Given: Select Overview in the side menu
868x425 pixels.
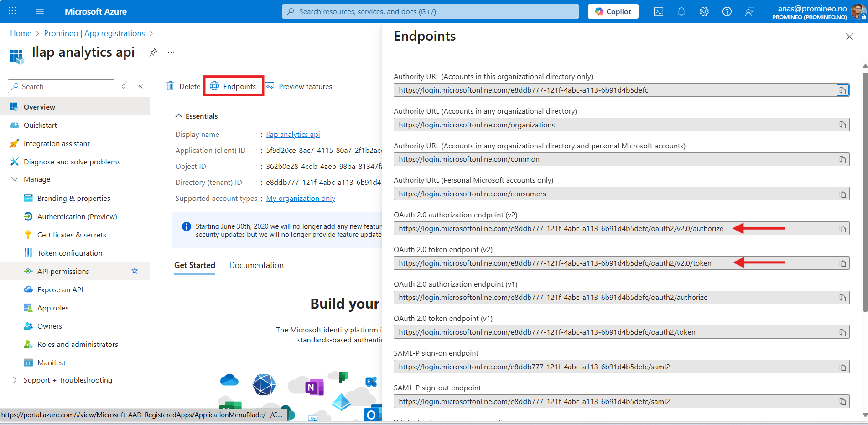Looking at the screenshot, I should click(75, 107).
